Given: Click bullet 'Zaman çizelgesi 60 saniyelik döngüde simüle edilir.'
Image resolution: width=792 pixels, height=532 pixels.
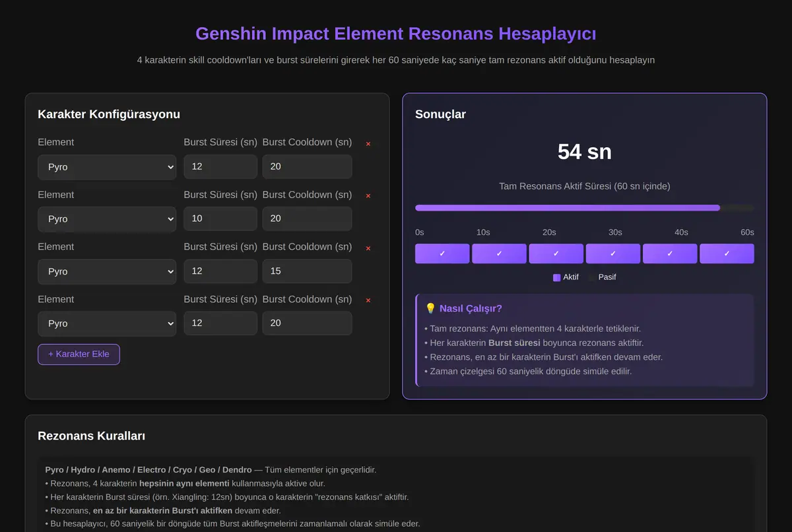Looking at the screenshot, I should coord(528,371).
